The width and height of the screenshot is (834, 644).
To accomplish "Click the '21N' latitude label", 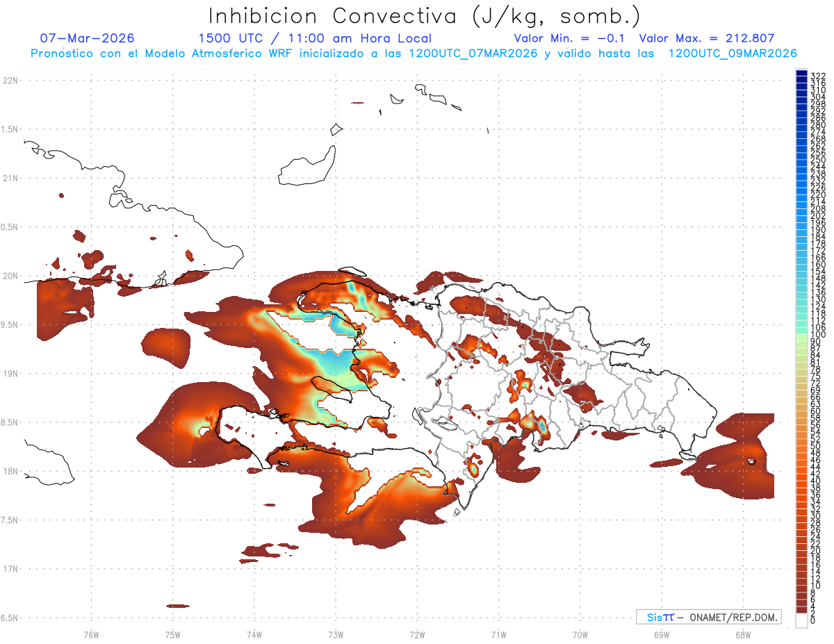I will [10, 178].
